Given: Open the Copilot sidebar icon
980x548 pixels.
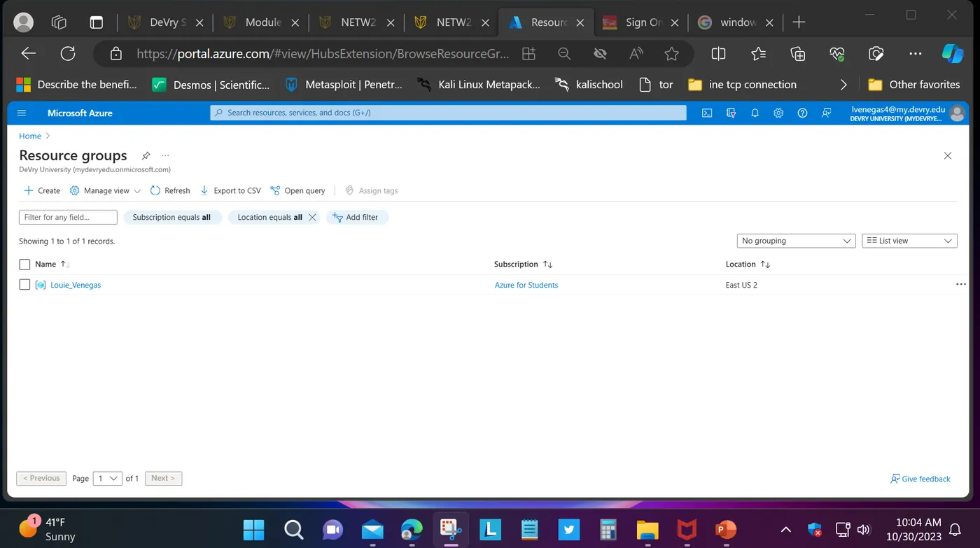Looking at the screenshot, I should 953,53.
